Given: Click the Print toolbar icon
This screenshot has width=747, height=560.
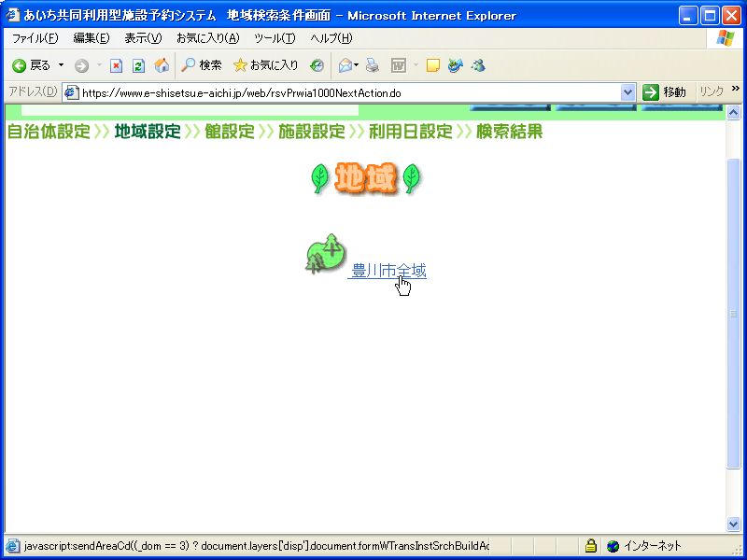Looking at the screenshot, I should coord(373,65).
